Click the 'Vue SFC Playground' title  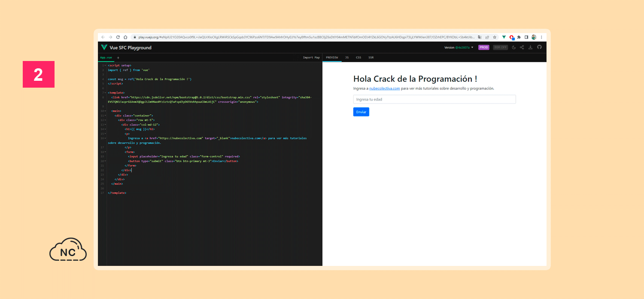(x=131, y=48)
